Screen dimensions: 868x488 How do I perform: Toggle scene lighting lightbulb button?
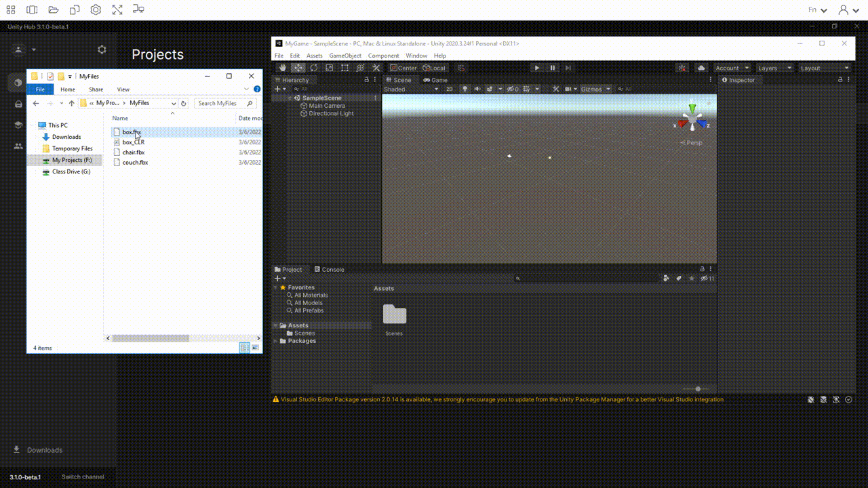(465, 89)
